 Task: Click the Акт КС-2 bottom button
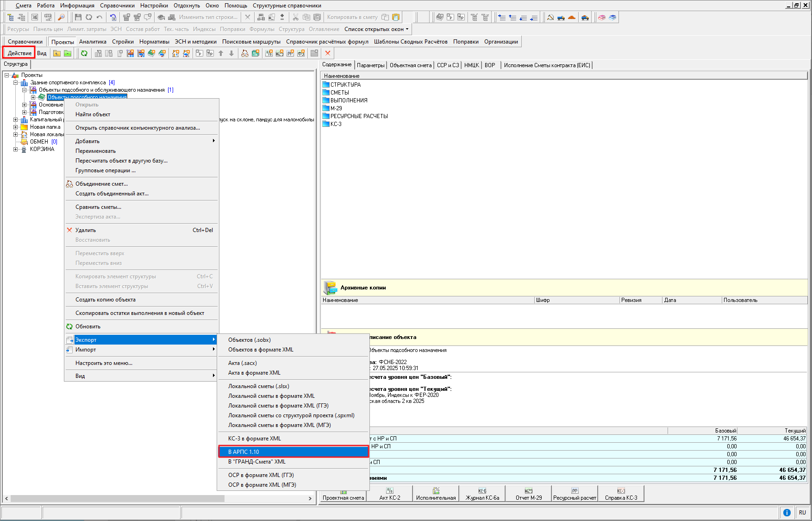[390, 494]
